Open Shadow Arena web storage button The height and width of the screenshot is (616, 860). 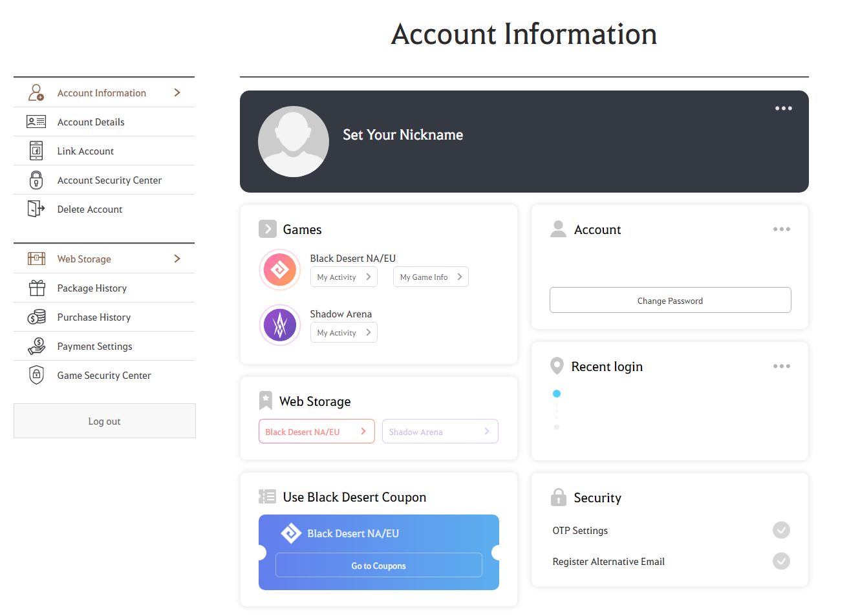(x=440, y=431)
